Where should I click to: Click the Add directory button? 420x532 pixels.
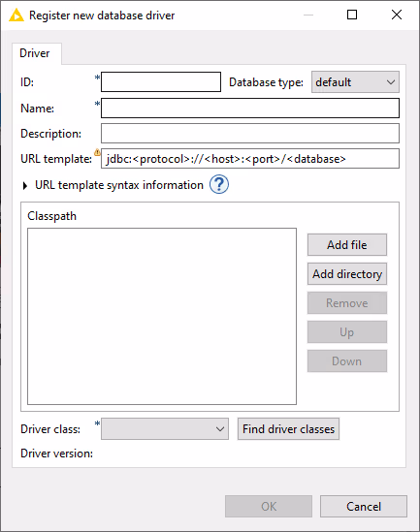347,274
